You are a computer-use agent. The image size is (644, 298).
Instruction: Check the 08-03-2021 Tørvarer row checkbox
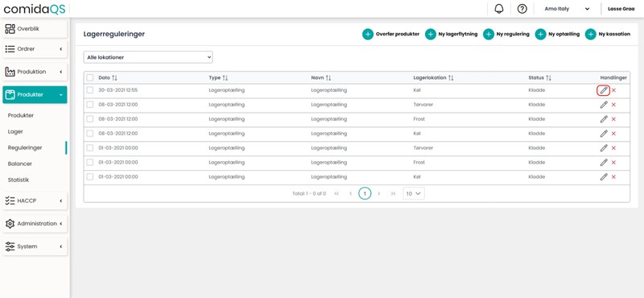click(90, 105)
